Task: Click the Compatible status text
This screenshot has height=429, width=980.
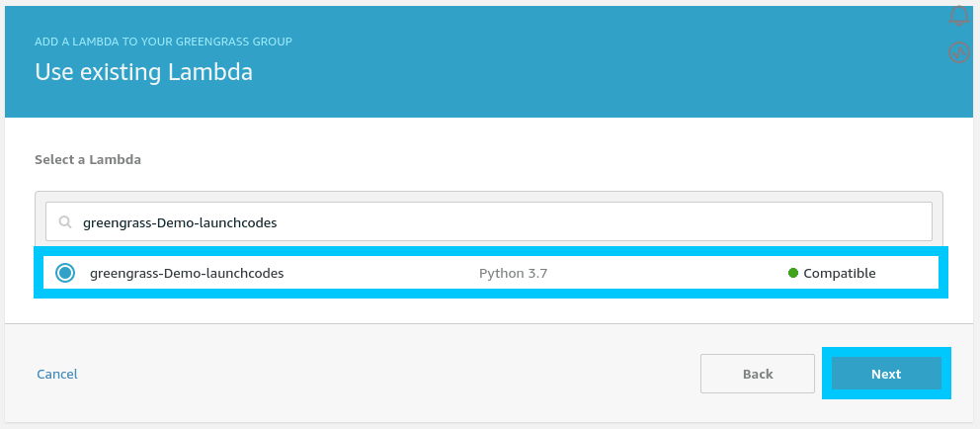Action: pos(839,274)
